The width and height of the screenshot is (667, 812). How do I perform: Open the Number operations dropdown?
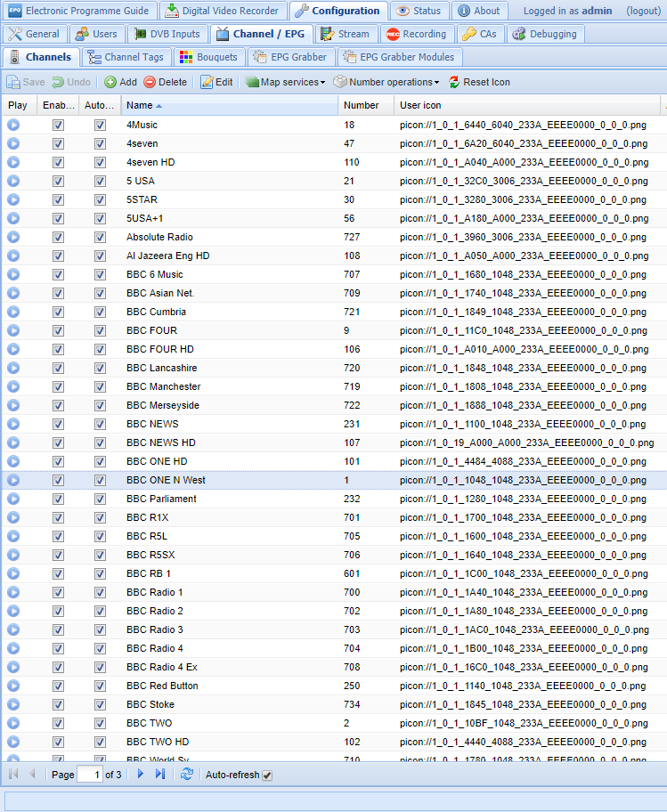(386, 82)
